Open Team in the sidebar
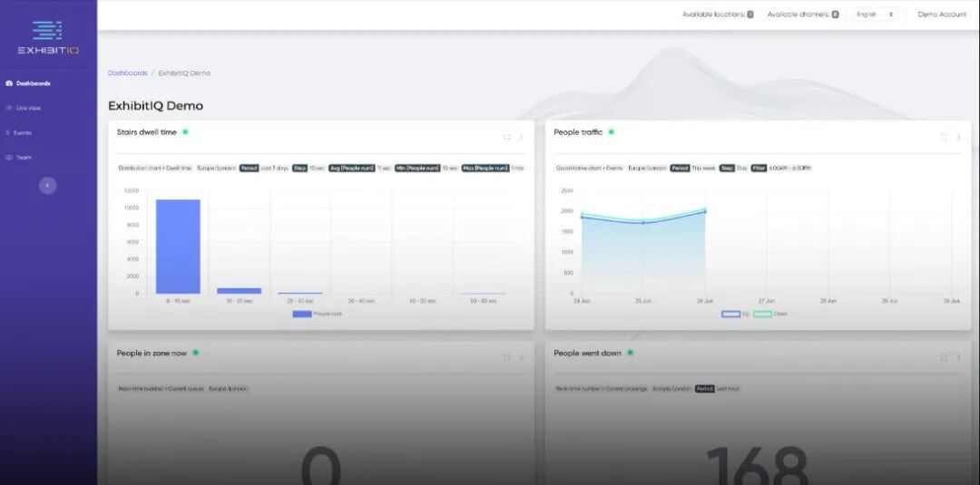 point(19,158)
